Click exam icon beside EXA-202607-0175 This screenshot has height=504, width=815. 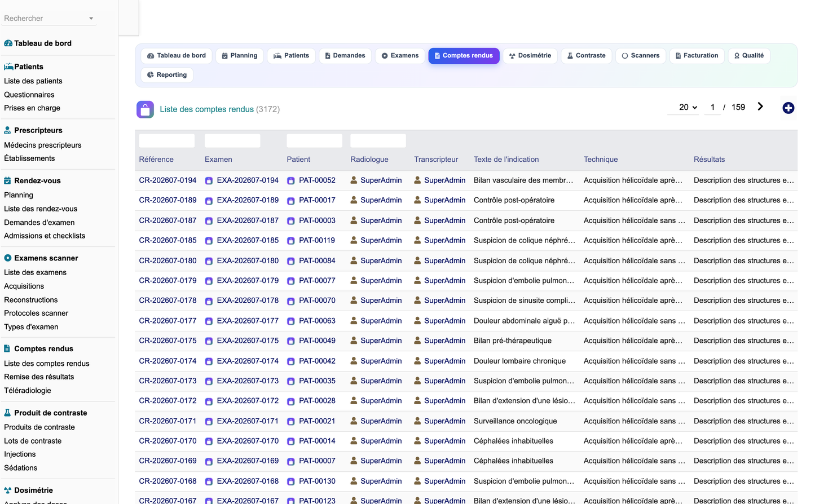tap(209, 341)
